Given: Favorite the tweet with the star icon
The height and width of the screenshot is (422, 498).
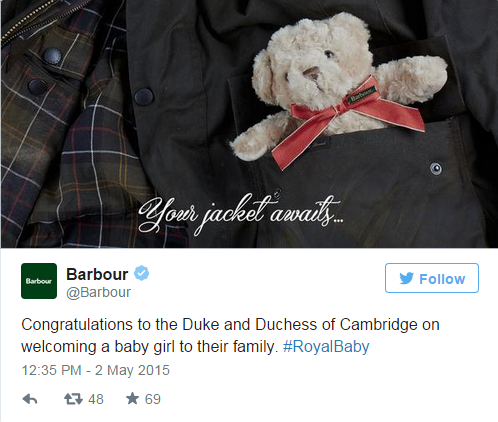Looking at the screenshot, I should pos(132,398).
